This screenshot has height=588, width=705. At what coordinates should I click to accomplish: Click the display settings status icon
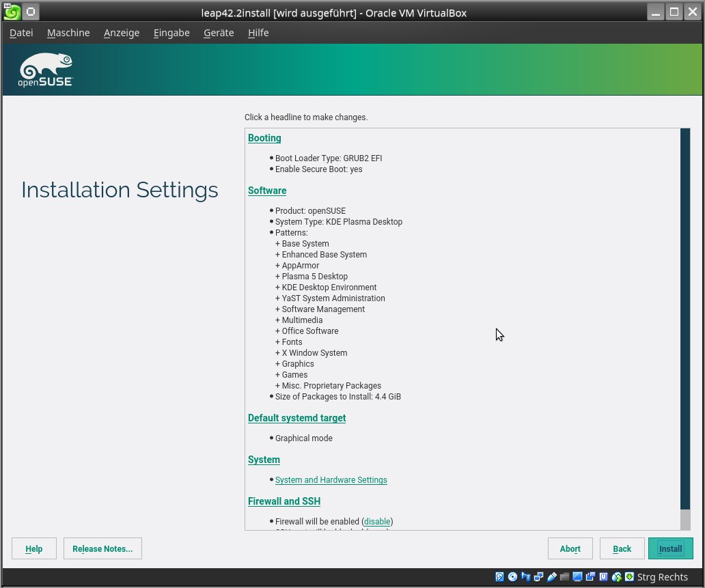coord(577,577)
